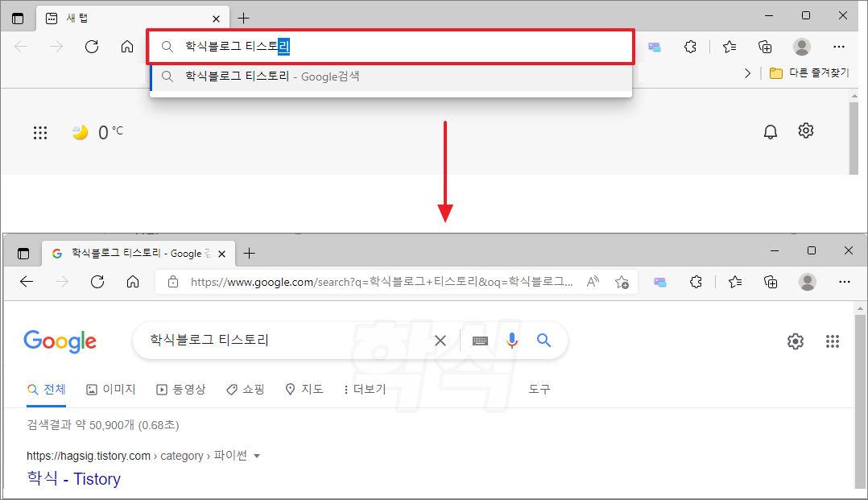The height and width of the screenshot is (500, 868).
Task: Open 다른 즐겨찾기 folder
Action: 809,73
